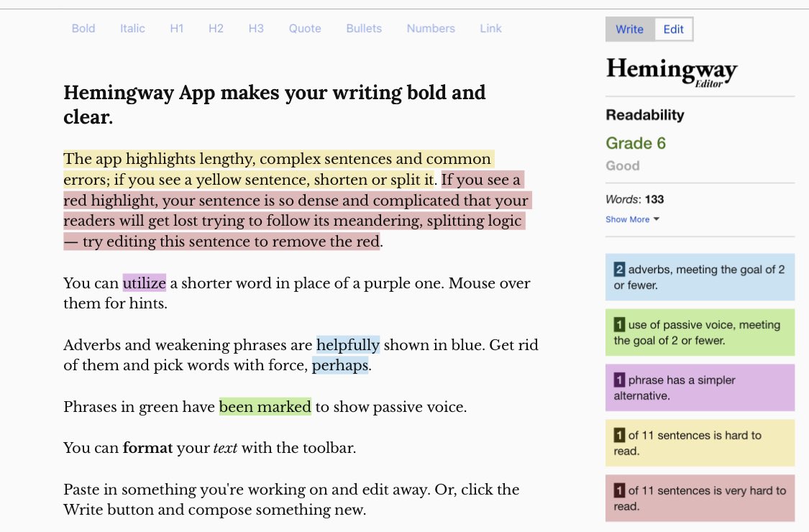Insert a Link from toolbar
809x532 pixels.
coord(490,28)
